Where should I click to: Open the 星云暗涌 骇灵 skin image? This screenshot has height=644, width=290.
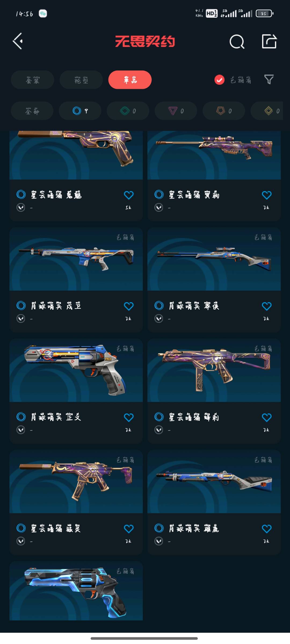[76, 482]
